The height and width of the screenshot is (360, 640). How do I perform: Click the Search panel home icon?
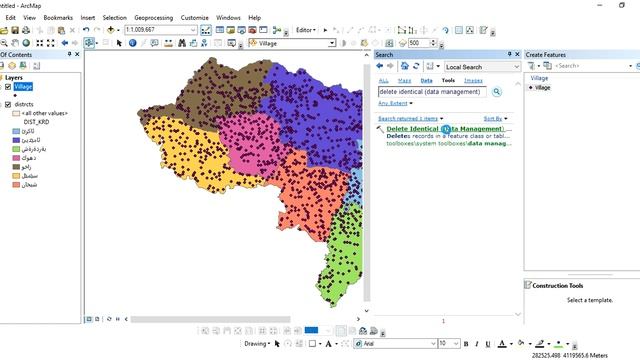coord(404,66)
